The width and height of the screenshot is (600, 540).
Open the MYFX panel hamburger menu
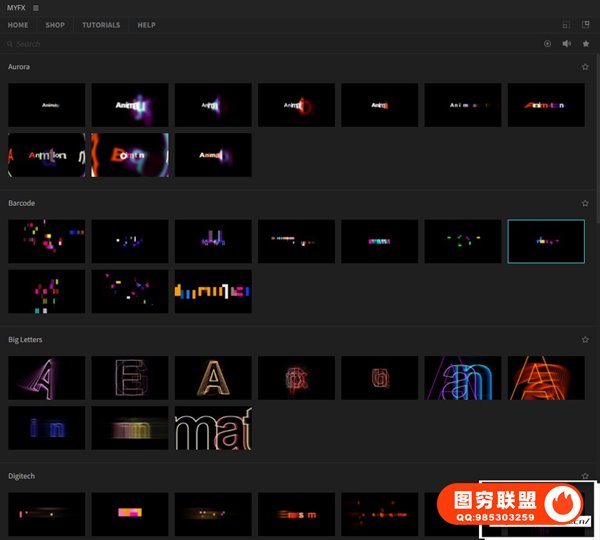(36, 8)
